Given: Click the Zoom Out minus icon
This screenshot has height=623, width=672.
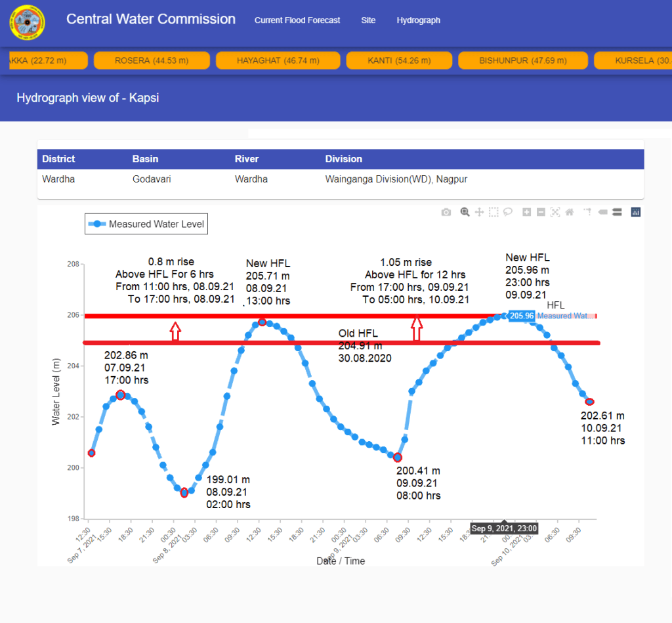Looking at the screenshot, I should pyautogui.click(x=541, y=212).
